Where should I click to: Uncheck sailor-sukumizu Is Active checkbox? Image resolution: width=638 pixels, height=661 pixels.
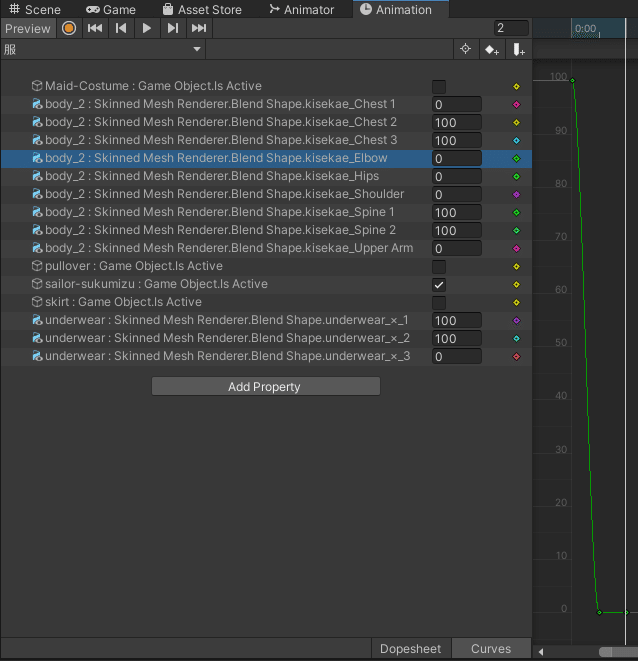click(x=439, y=285)
